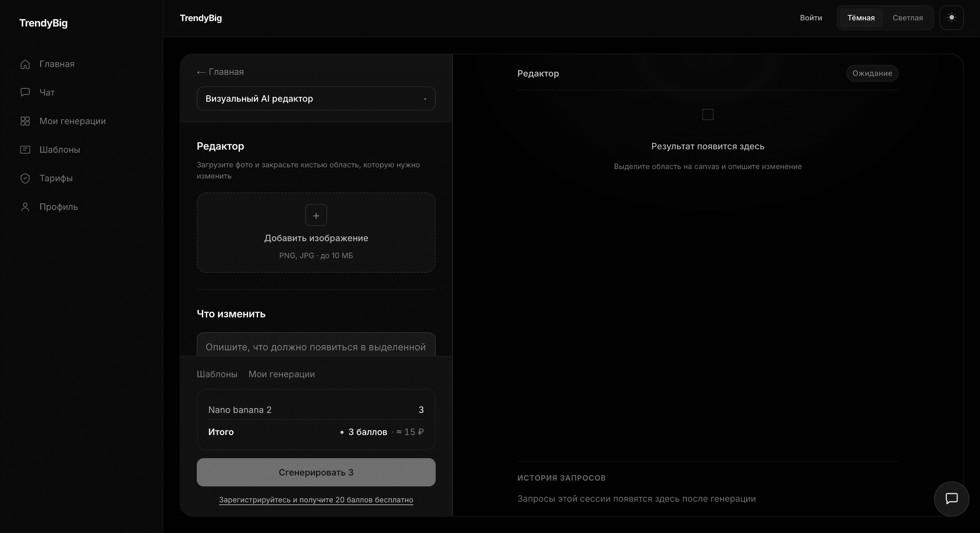Open Чат in the sidebar menu
Screen dimensions: 980x533
point(47,93)
